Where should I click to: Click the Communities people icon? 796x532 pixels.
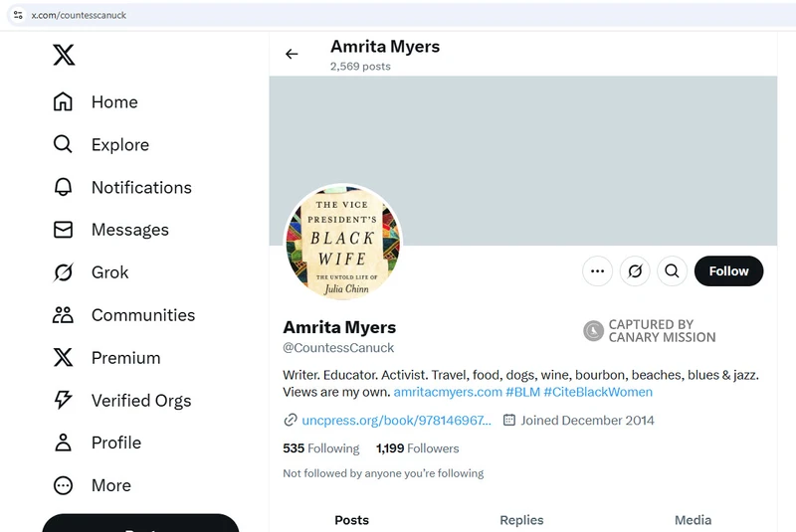(63, 315)
